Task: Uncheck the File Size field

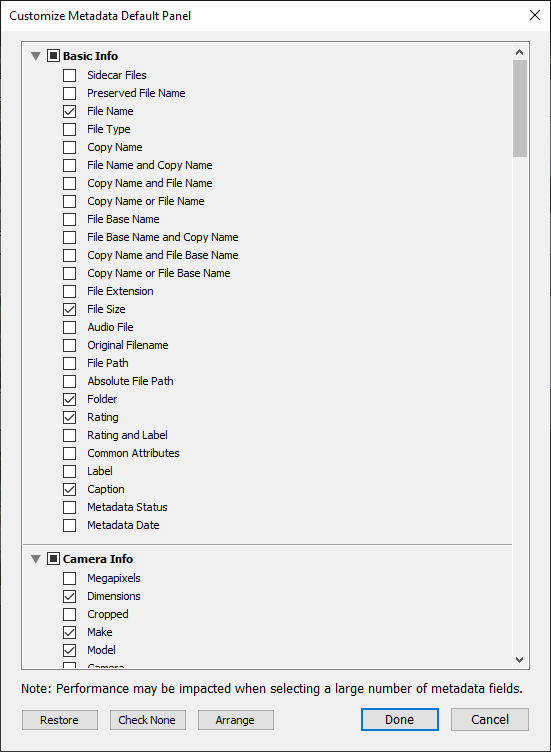Action: coord(70,309)
